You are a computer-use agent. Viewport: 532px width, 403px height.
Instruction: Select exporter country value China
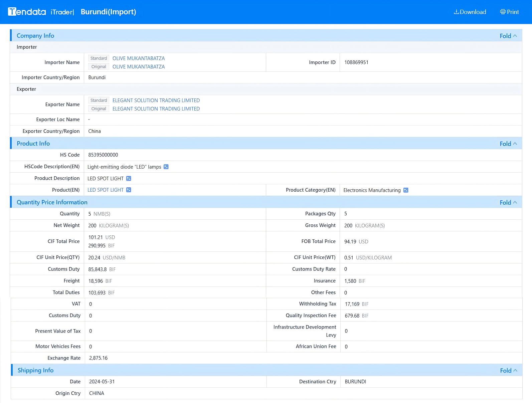95,131
